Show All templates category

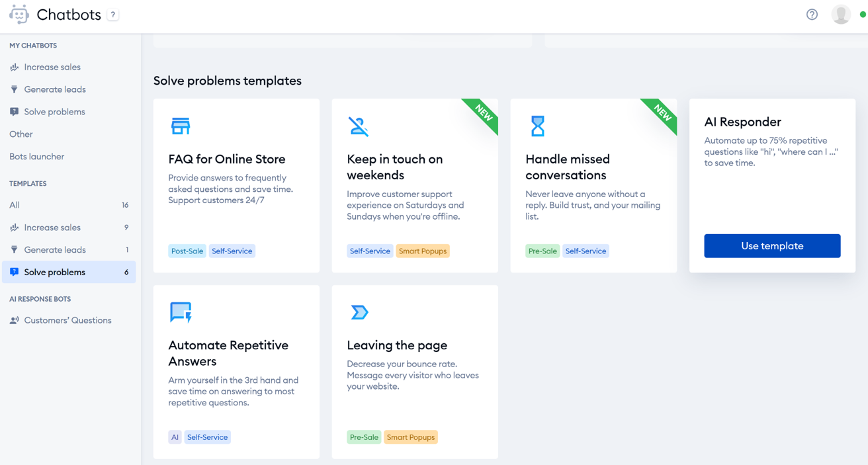coord(15,205)
